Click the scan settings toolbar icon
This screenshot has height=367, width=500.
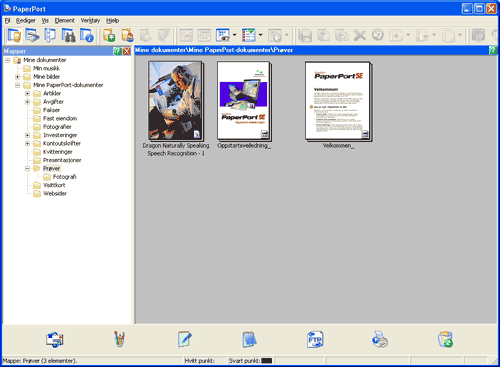click(32, 35)
